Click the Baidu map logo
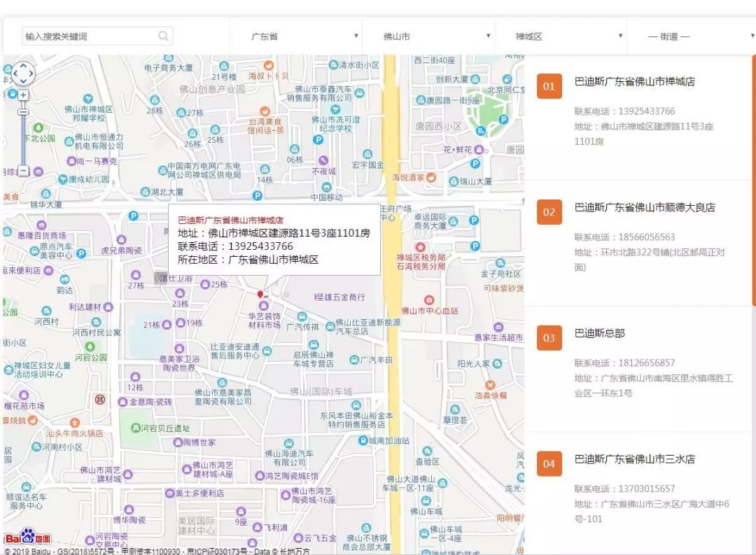Screen dimensions: 756x555 [28, 538]
